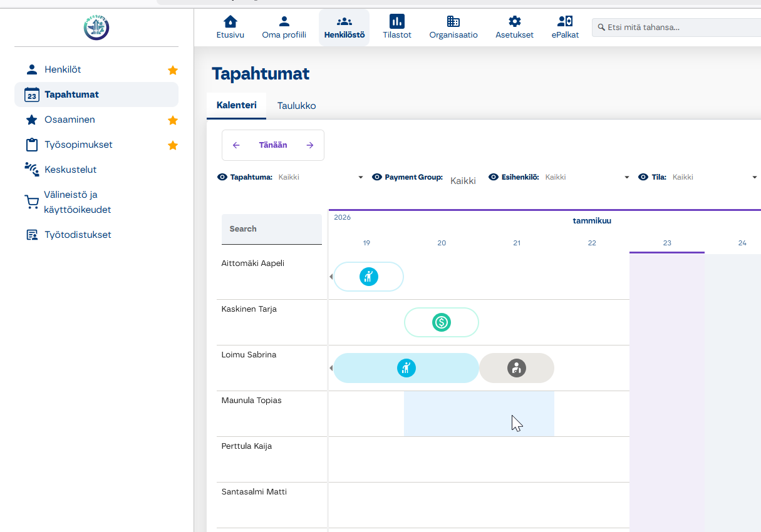Toggle Tila filter eye icon
The image size is (761, 532).
point(643,177)
